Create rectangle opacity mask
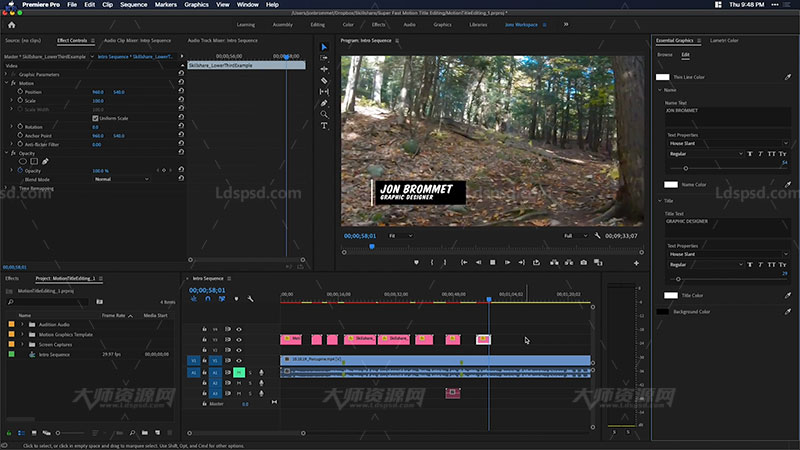This screenshot has width=800, height=450. click(34, 162)
